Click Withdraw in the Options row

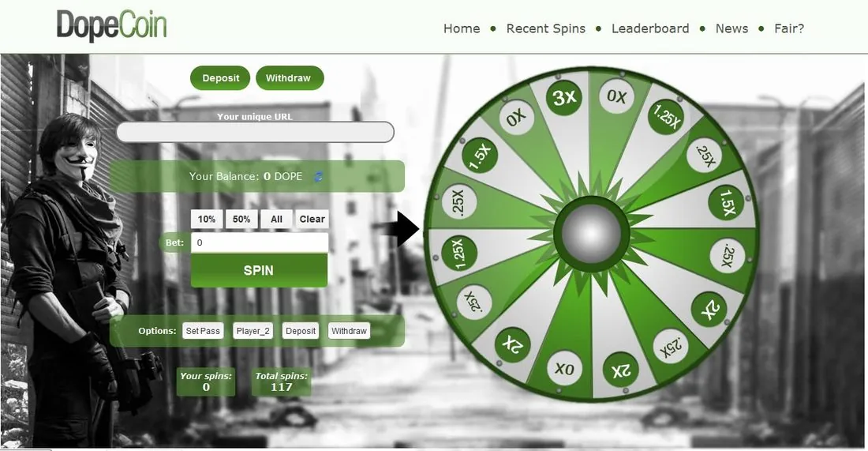click(349, 331)
